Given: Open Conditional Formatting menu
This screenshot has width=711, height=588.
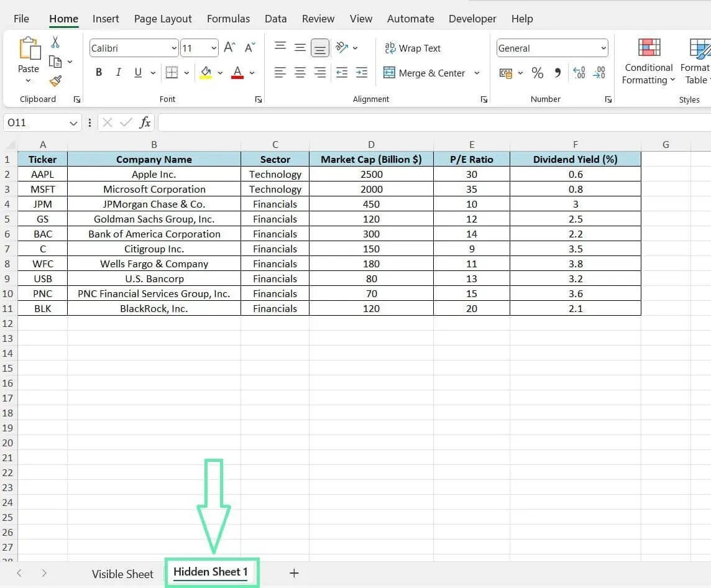Looking at the screenshot, I should click(648, 62).
